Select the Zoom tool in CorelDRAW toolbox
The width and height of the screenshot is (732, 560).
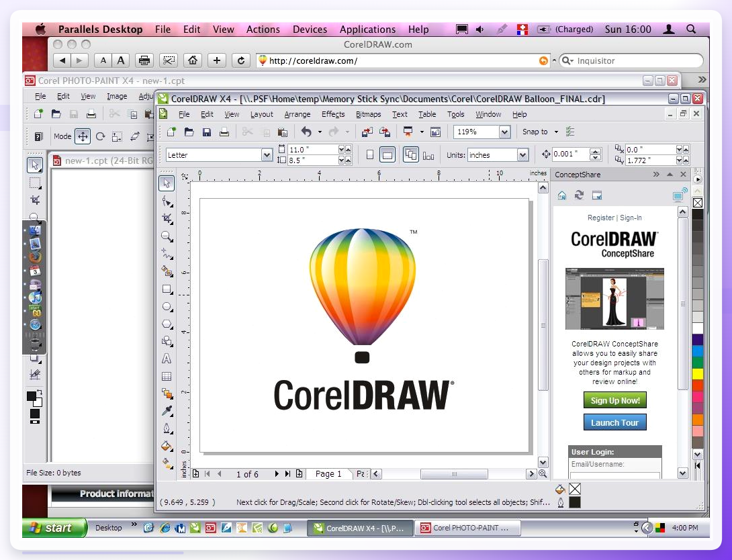click(167, 236)
